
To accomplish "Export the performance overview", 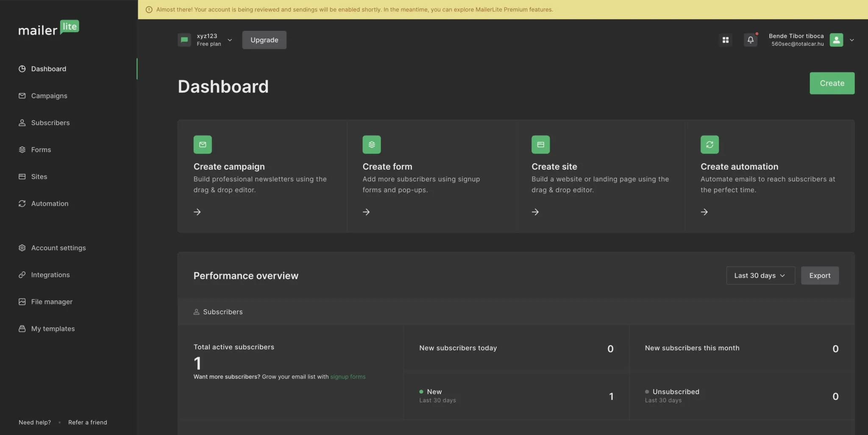I will point(819,276).
